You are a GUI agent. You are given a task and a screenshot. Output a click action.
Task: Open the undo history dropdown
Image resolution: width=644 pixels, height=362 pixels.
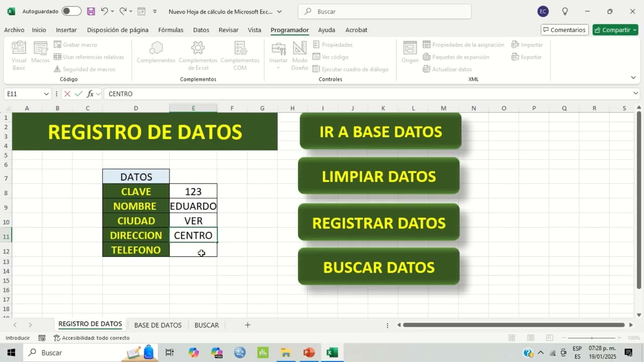pos(112,11)
